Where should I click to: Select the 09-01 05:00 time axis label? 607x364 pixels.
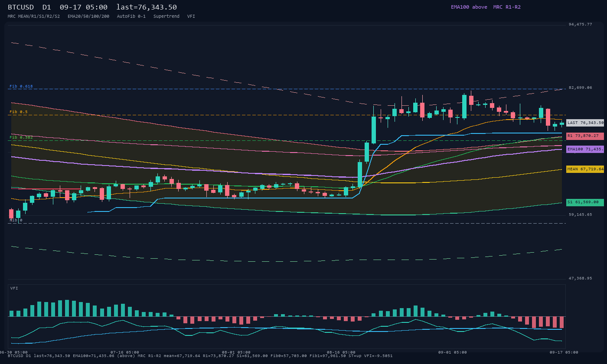click(453, 352)
